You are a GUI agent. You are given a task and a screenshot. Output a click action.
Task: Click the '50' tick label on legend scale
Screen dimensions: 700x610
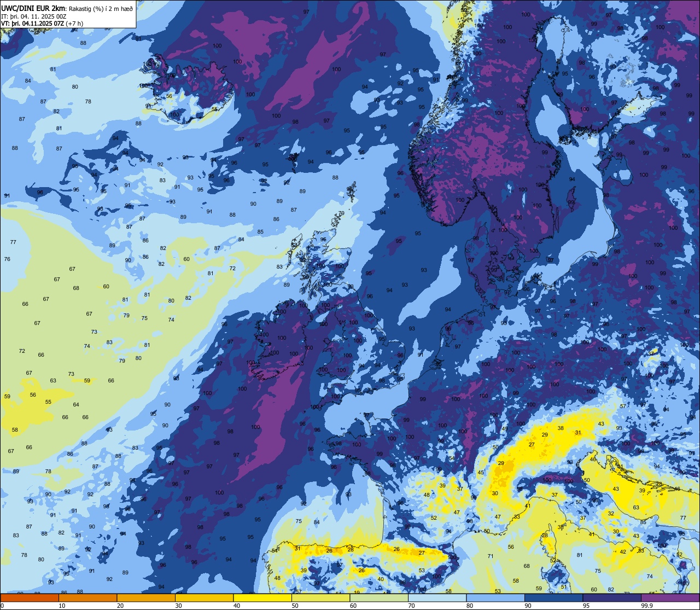(295, 606)
